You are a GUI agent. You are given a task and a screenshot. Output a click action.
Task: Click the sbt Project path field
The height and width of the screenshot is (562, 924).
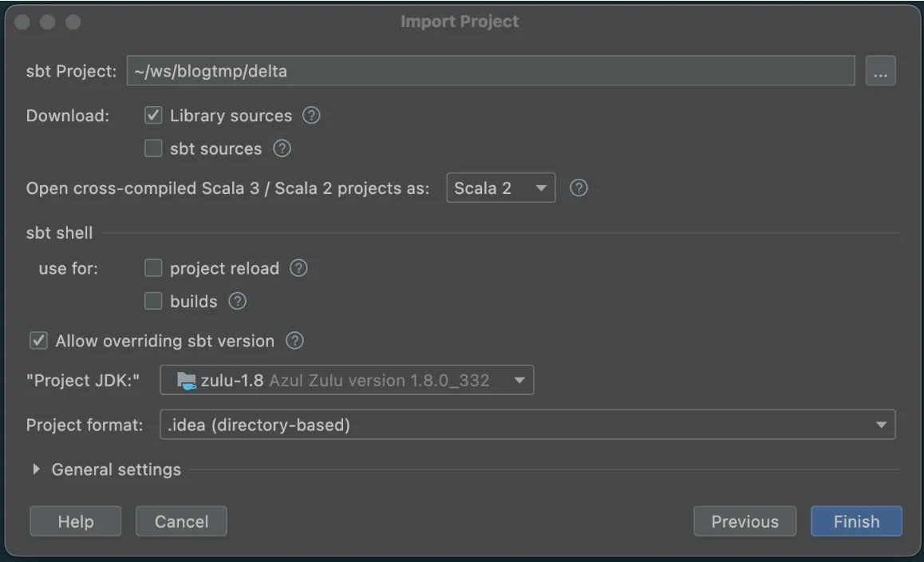tap(490, 71)
